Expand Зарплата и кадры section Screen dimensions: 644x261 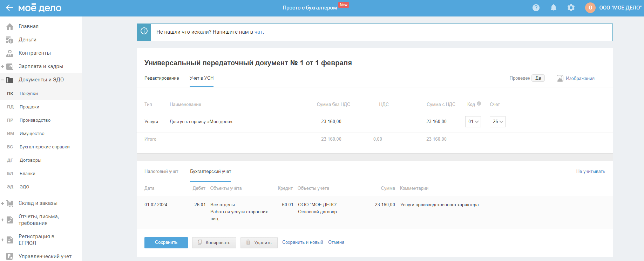click(x=2, y=67)
